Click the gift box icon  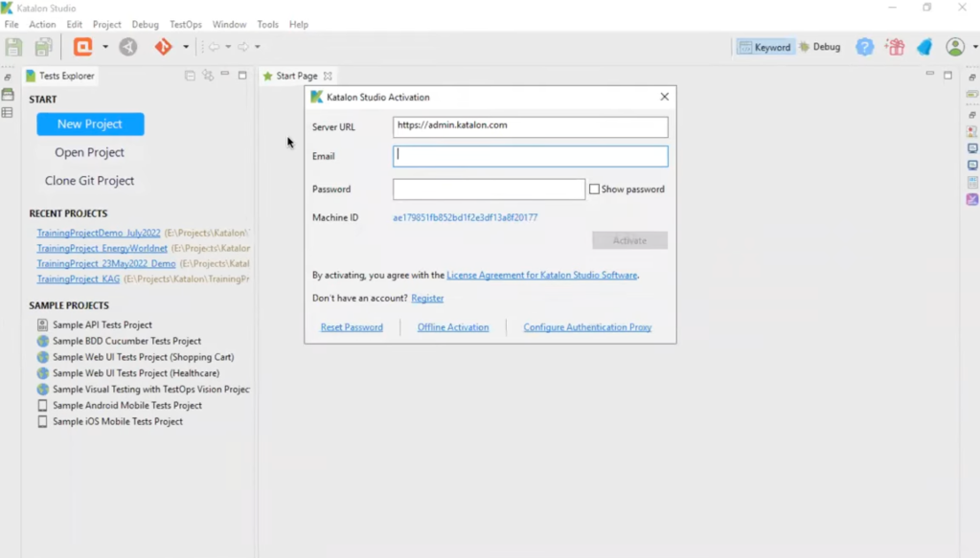[x=895, y=47]
